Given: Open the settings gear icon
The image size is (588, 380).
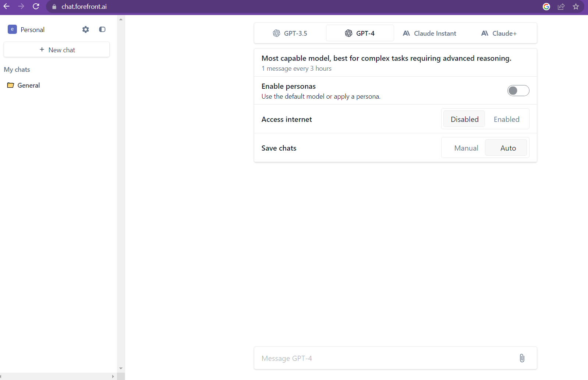Looking at the screenshot, I should pyautogui.click(x=86, y=29).
